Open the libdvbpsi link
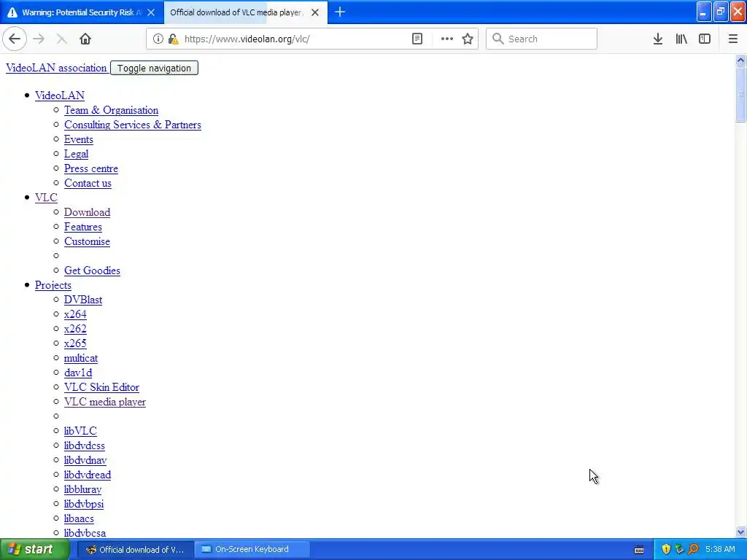The height and width of the screenshot is (560, 747). pyautogui.click(x=84, y=505)
